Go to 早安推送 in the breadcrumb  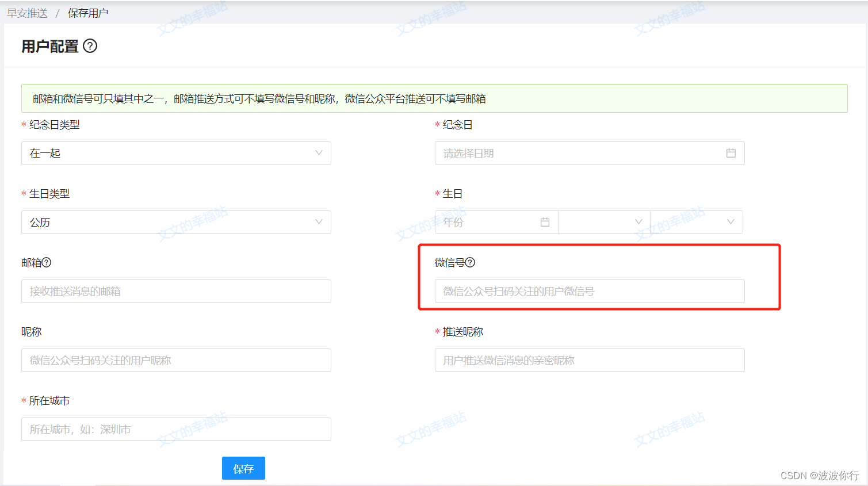coord(27,13)
